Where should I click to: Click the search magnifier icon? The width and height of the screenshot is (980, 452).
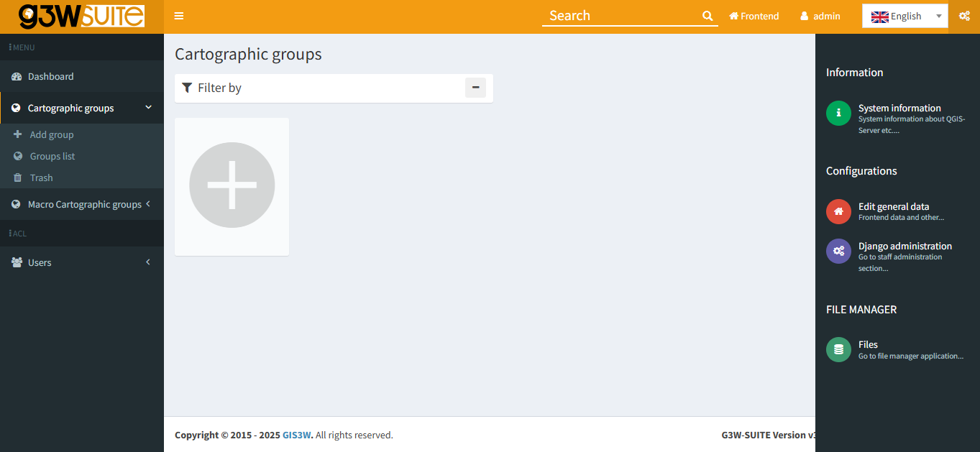click(707, 16)
